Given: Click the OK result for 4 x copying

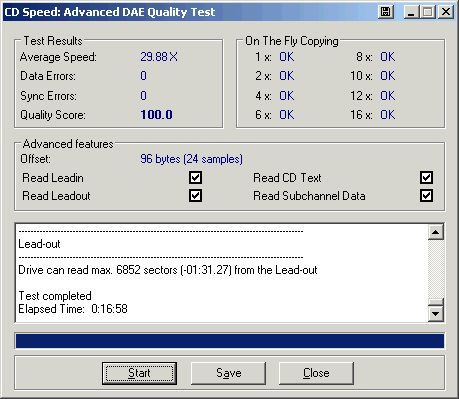Looking at the screenshot, I should (287, 96).
